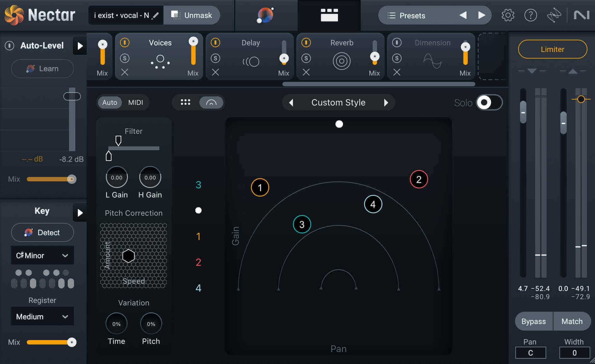Go to the next voice style
This screenshot has height=364, width=595.
(x=386, y=103)
